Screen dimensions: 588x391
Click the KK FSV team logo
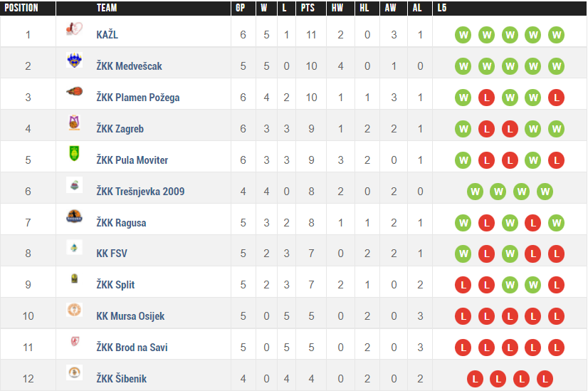tap(74, 249)
